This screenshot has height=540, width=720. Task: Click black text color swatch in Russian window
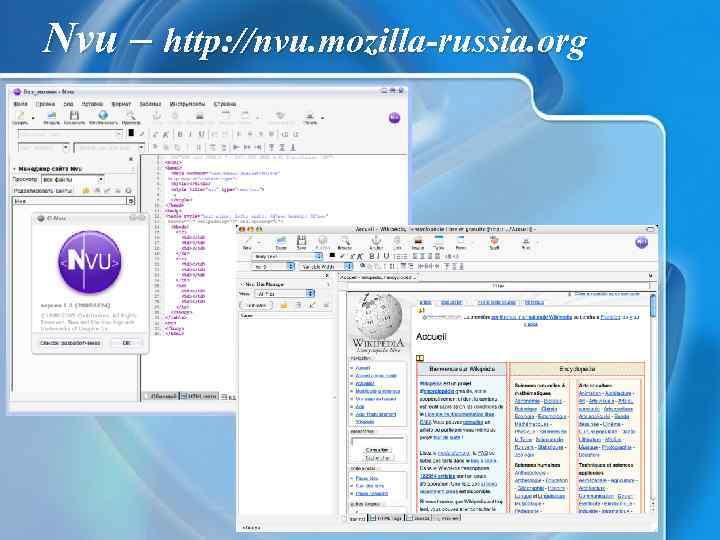point(131,133)
